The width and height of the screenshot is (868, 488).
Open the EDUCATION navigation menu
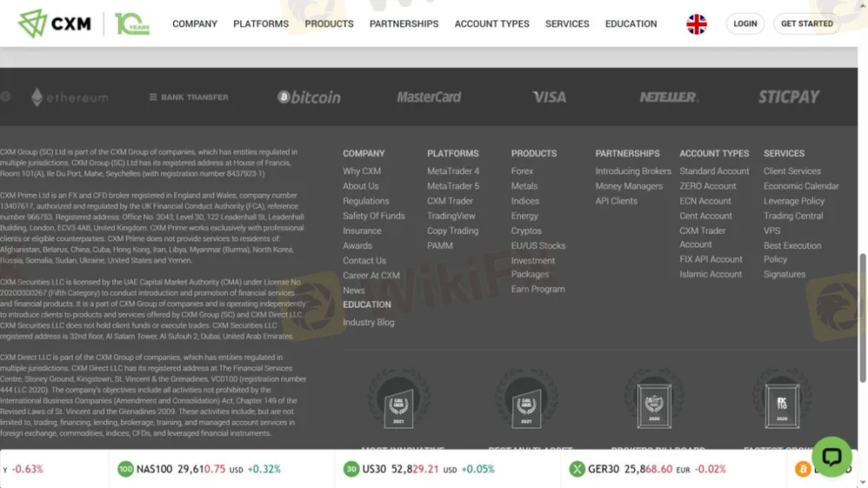pos(631,23)
